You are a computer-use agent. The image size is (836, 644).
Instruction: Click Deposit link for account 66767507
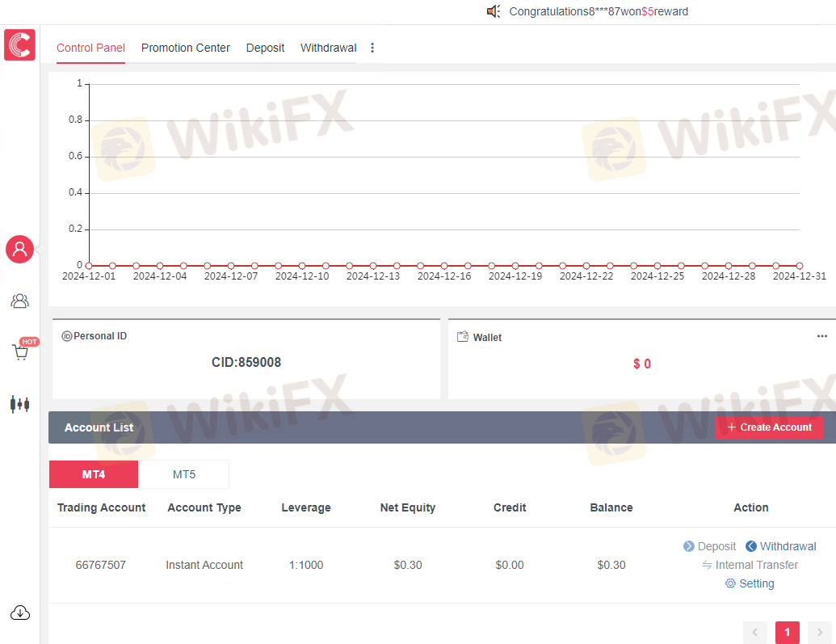point(716,546)
